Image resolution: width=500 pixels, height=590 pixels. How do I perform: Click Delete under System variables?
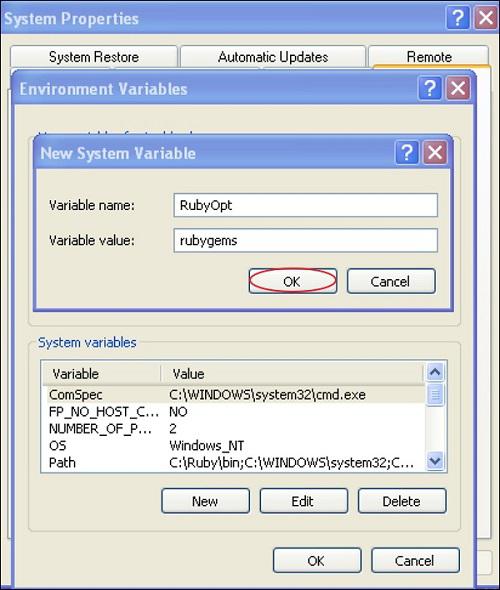coord(402,501)
